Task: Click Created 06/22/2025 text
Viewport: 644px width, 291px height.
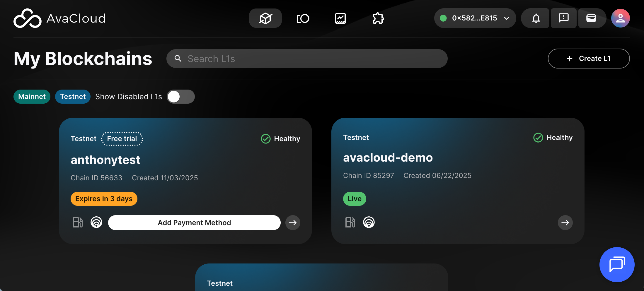Action: 437,176
